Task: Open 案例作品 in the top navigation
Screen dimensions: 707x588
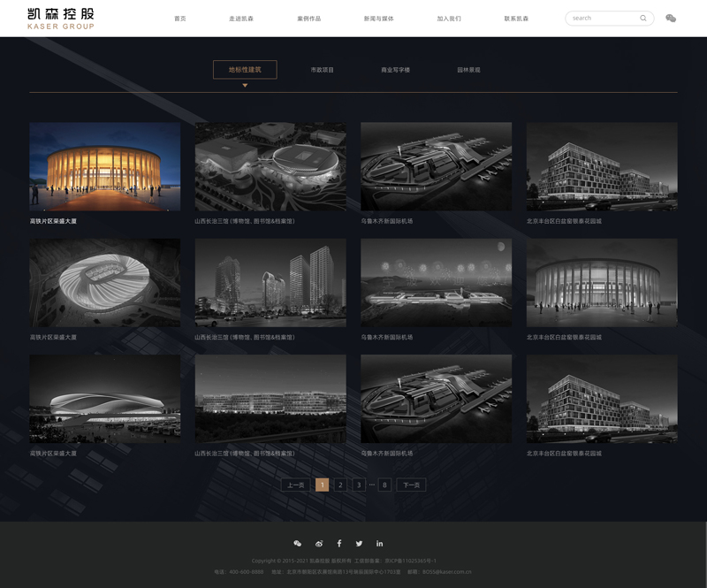Action: point(309,19)
